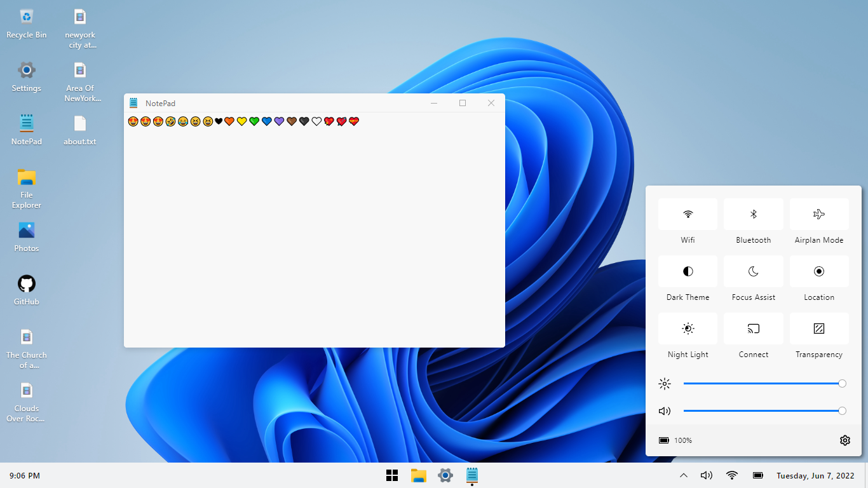Open the Recycle Bin icon
This screenshot has height=488, width=868.
(x=27, y=17)
